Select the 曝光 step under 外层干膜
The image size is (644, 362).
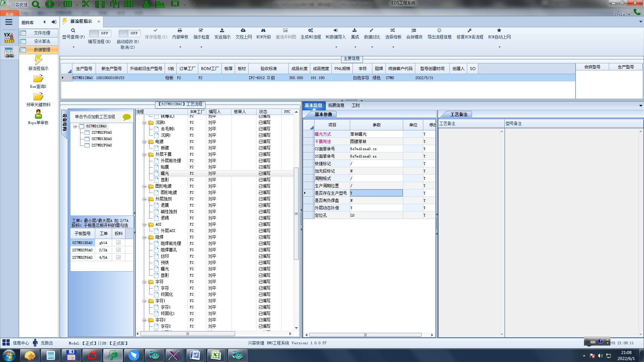165,174
